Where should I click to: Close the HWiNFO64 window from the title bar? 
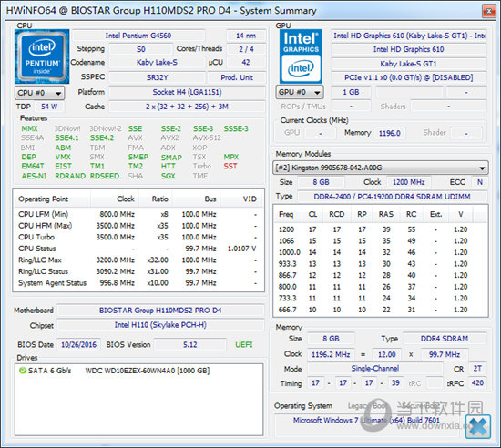coord(488,11)
